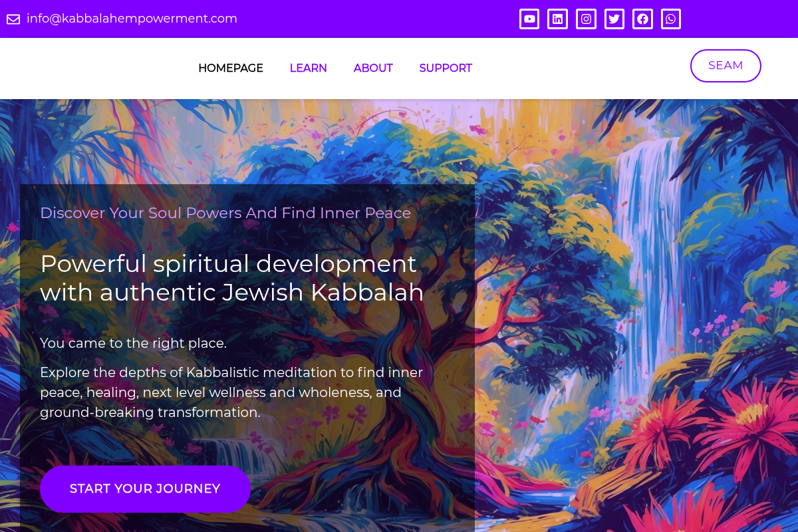
Task: Open the WhatsApp contact icon
Action: [671, 19]
